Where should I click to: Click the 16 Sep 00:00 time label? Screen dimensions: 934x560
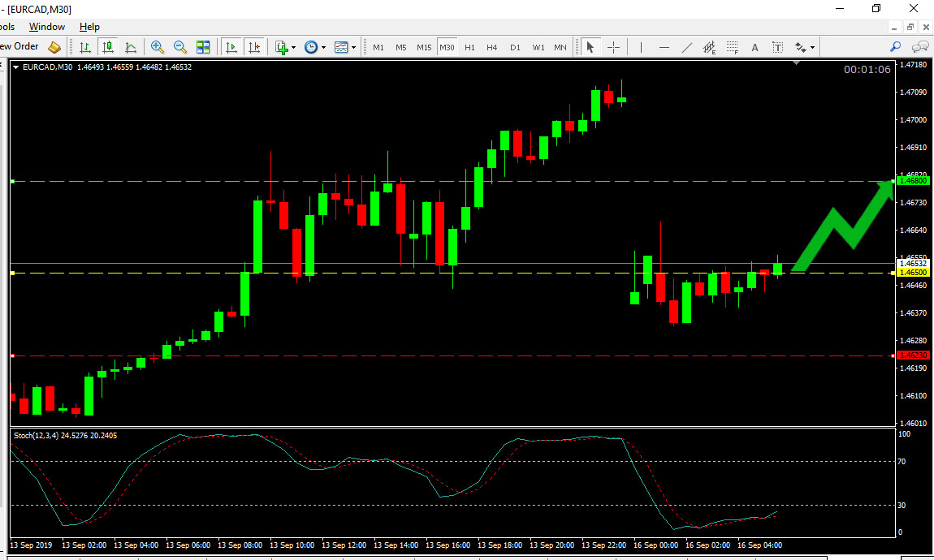coord(655,545)
